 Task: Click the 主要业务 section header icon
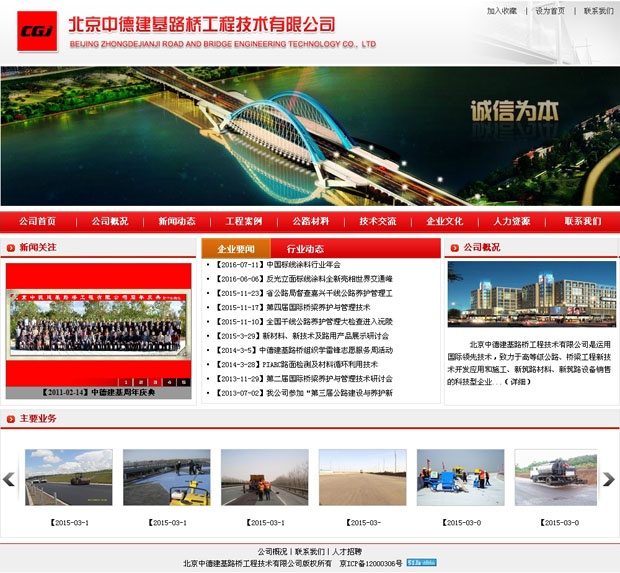coord(10,418)
